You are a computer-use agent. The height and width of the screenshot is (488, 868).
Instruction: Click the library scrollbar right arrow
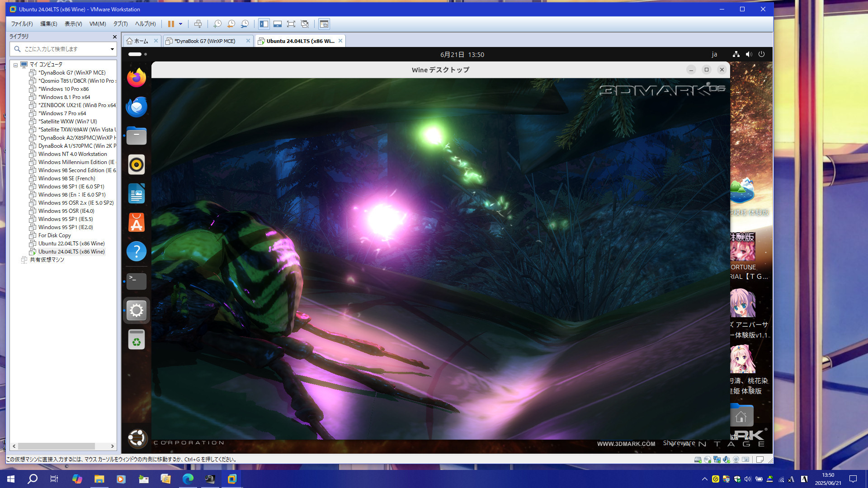[x=113, y=446]
